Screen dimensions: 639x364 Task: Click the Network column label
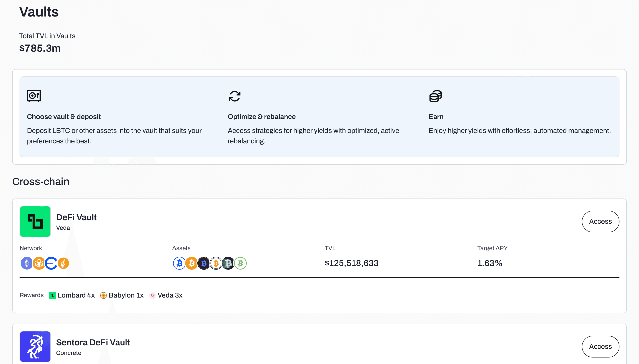(x=30, y=248)
